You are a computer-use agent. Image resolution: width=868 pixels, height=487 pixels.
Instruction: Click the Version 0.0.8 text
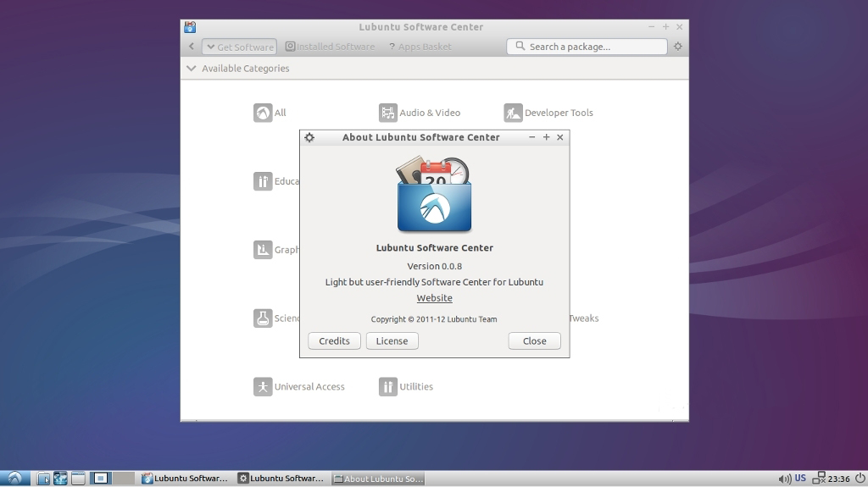pos(435,266)
